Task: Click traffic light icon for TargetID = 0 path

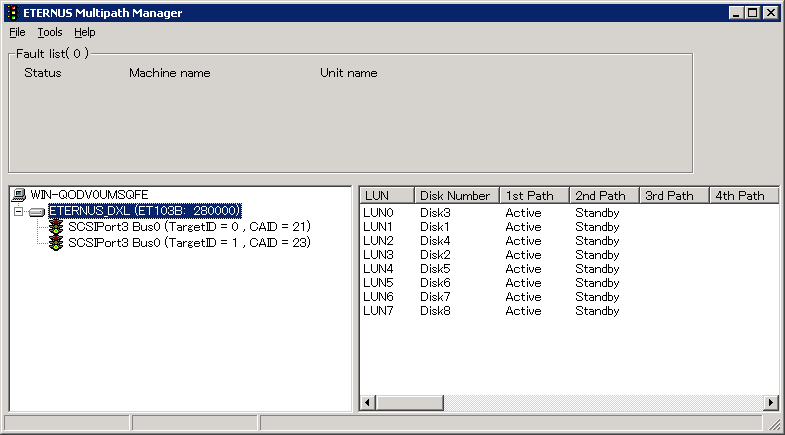Action: [x=56, y=228]
